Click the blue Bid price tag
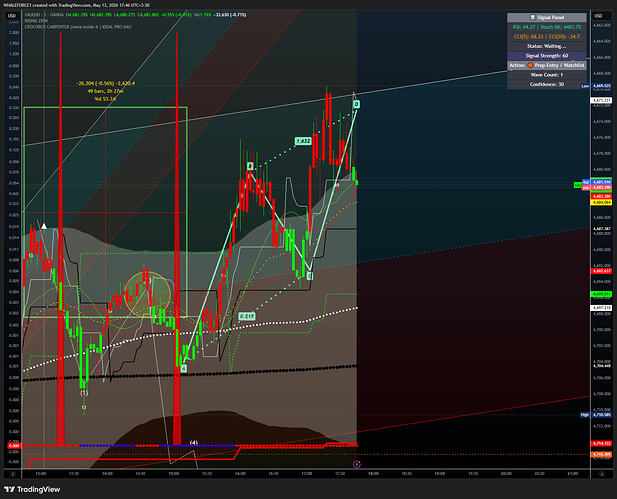Viewport: 617px width, 499px height. coord(597,182)
